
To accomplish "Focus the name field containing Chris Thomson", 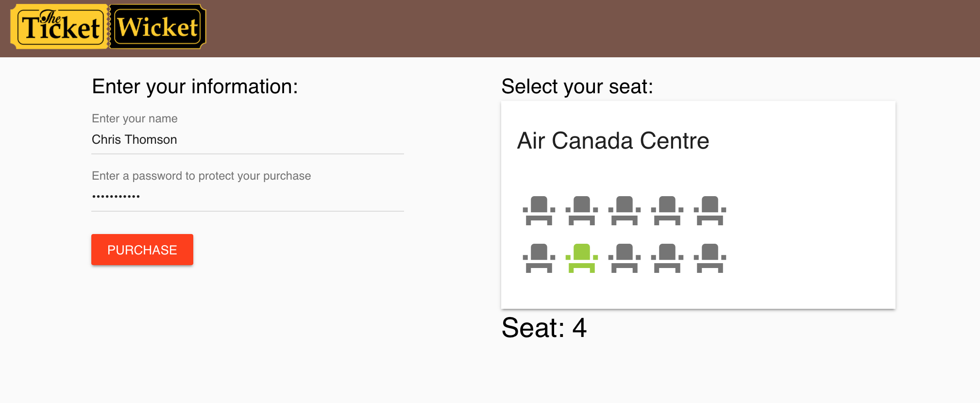I will pos(247,140).
